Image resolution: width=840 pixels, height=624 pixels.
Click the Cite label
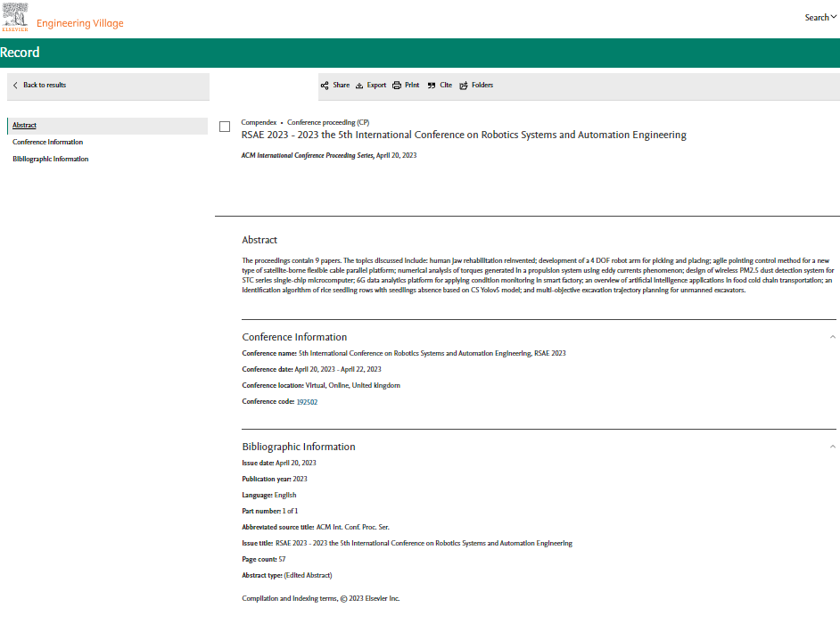pos(446,85)
